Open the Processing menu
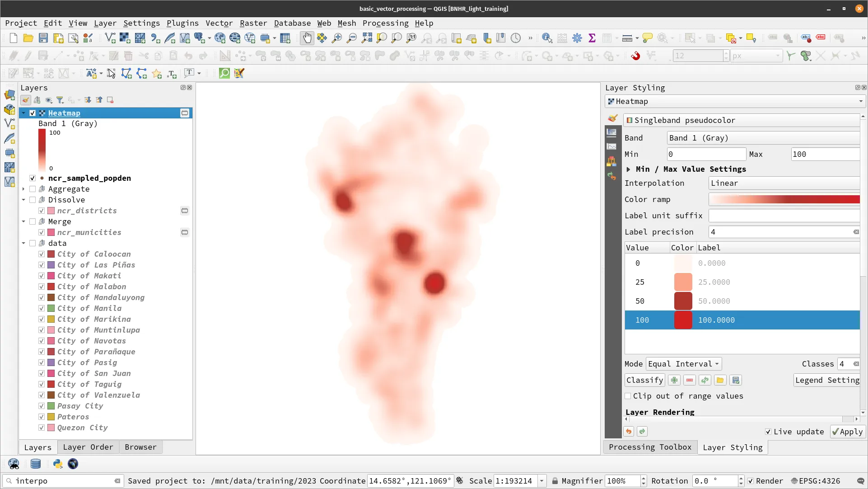868x489 pixels. coord(386,23)
